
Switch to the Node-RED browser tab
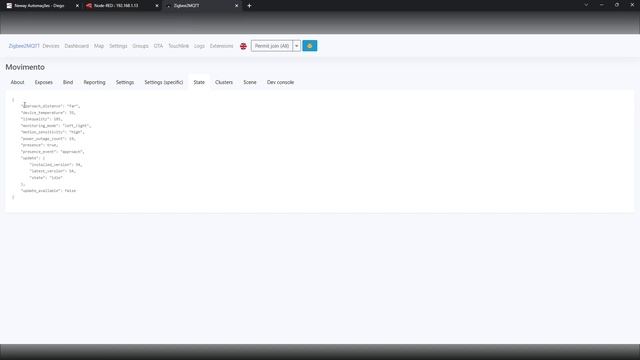click(x=121, y=6)
